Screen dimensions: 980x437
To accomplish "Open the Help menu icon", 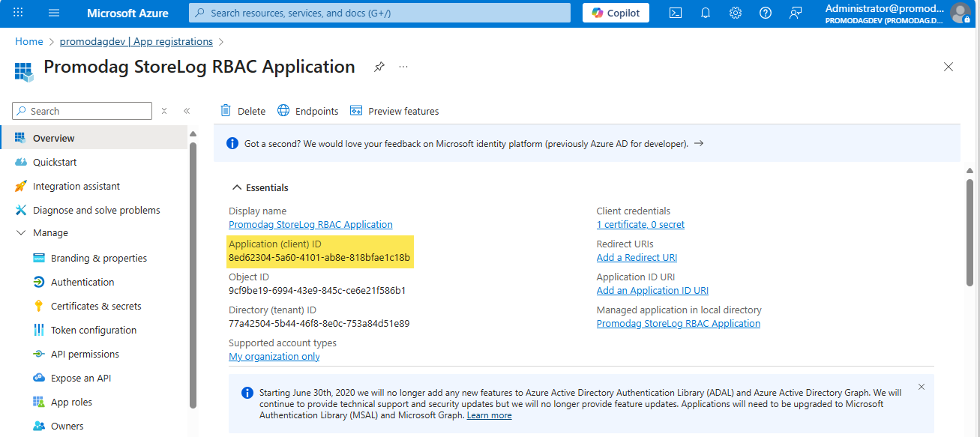I will tap(764, 13).
